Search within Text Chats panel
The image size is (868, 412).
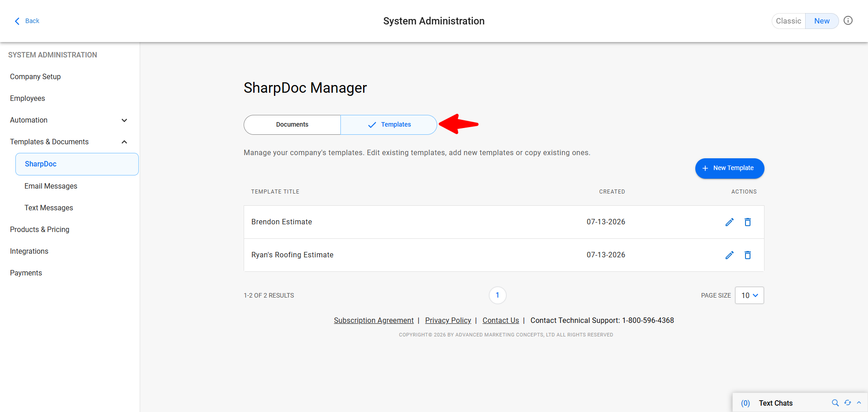835,403
